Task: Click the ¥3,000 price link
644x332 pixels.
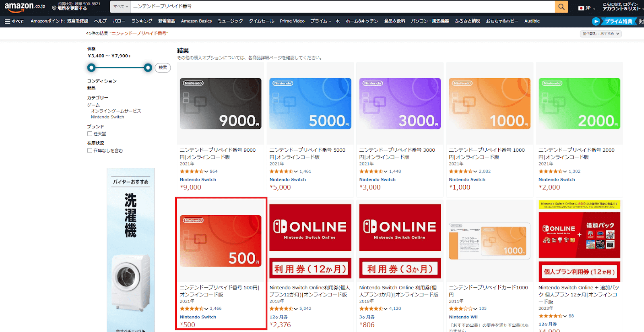Action: click(370, 188)
